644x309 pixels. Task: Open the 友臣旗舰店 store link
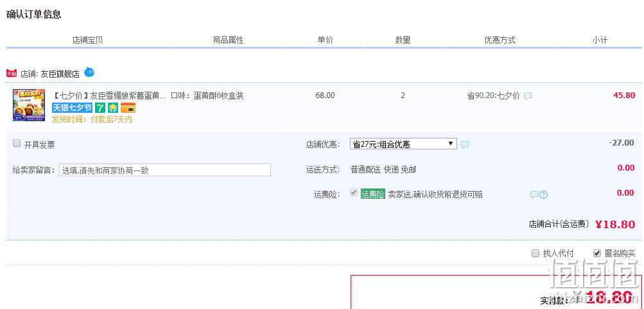pos(60,74)
